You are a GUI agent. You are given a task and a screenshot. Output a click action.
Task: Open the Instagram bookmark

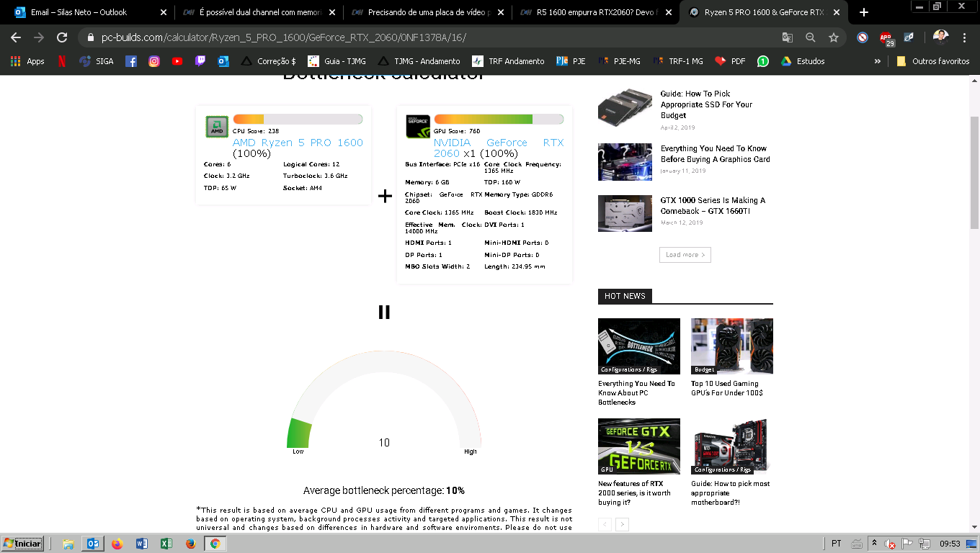[x=154, y=61]
